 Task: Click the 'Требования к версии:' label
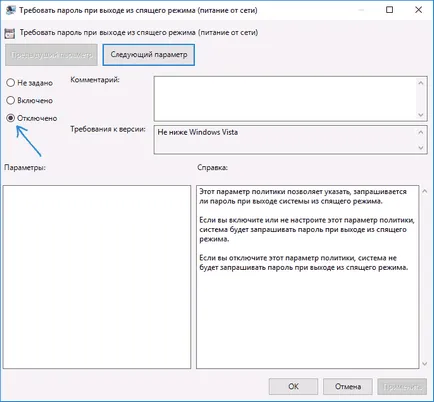coord(108,129)
